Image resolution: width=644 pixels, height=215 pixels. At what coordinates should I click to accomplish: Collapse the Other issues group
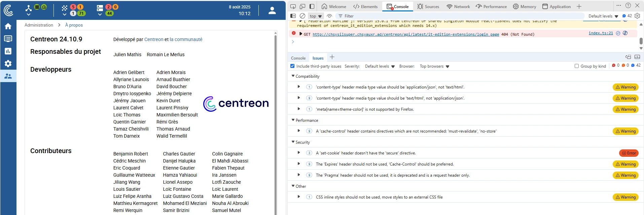[293, 186]
